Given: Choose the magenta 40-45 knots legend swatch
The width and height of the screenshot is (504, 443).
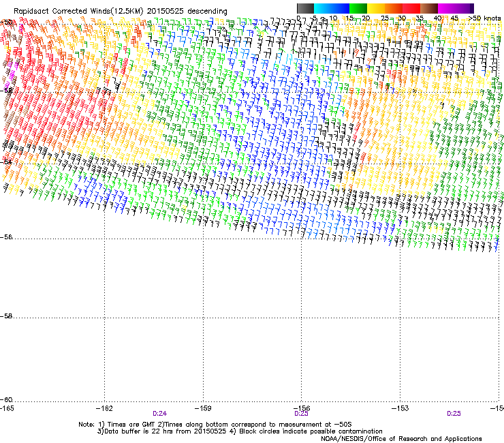Looking at the screenshot, I should [x=447, y=8].
